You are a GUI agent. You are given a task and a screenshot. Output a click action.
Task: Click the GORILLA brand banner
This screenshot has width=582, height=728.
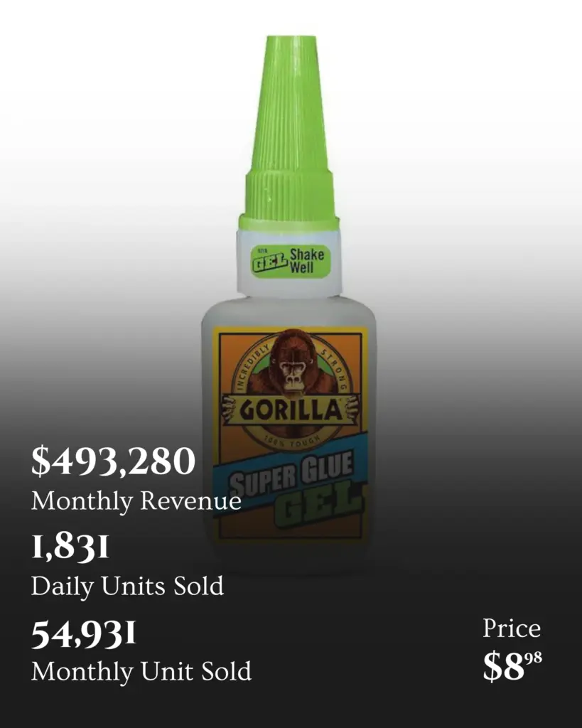[292, 409]
